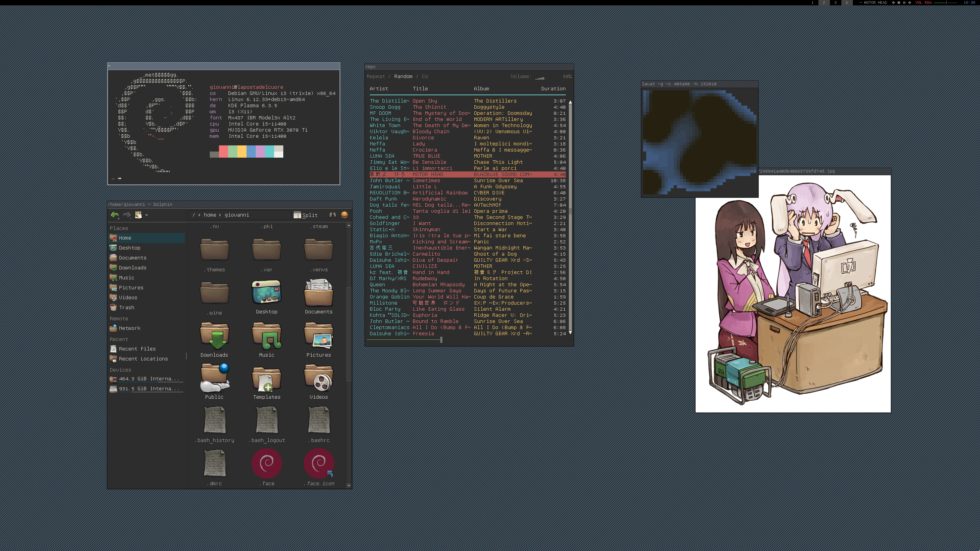
Task: Switch to workspace 6 in top bar
Action: [847, 3]
